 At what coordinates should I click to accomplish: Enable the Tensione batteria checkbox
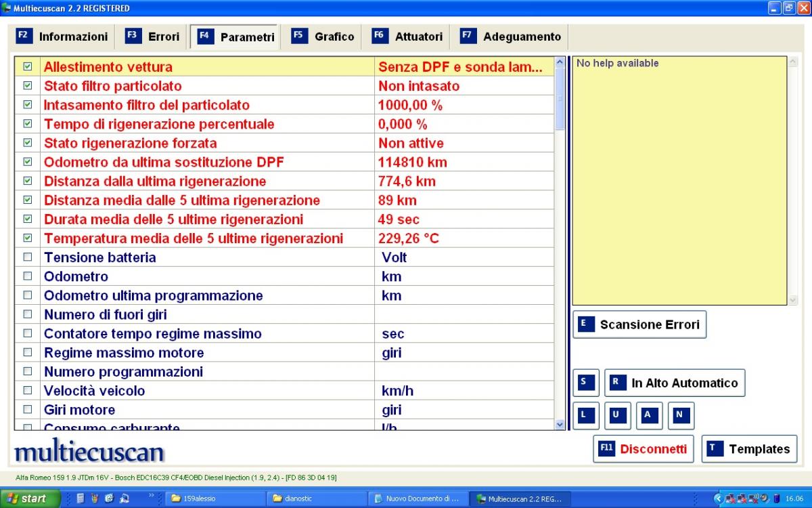coord(28,257)
